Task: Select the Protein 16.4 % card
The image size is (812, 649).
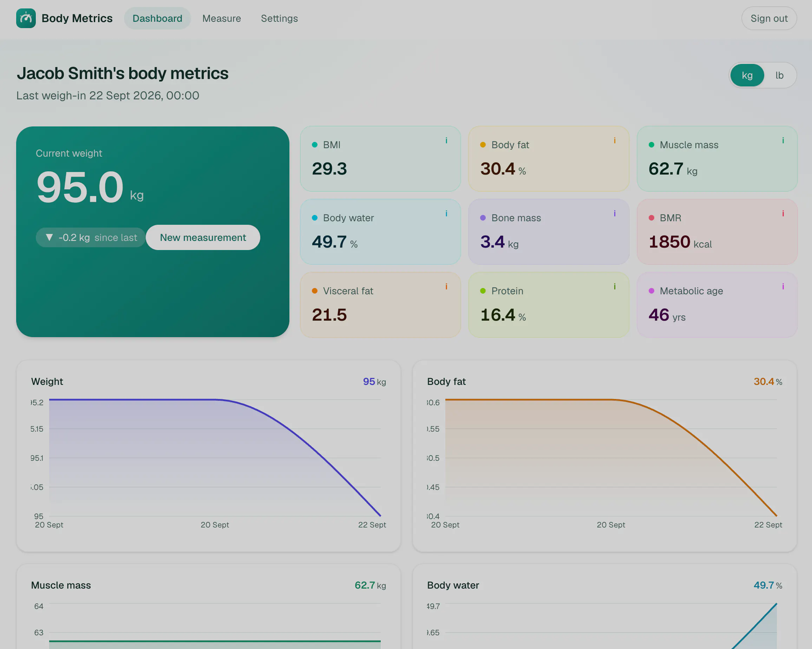Action: [x=549, y=305]
